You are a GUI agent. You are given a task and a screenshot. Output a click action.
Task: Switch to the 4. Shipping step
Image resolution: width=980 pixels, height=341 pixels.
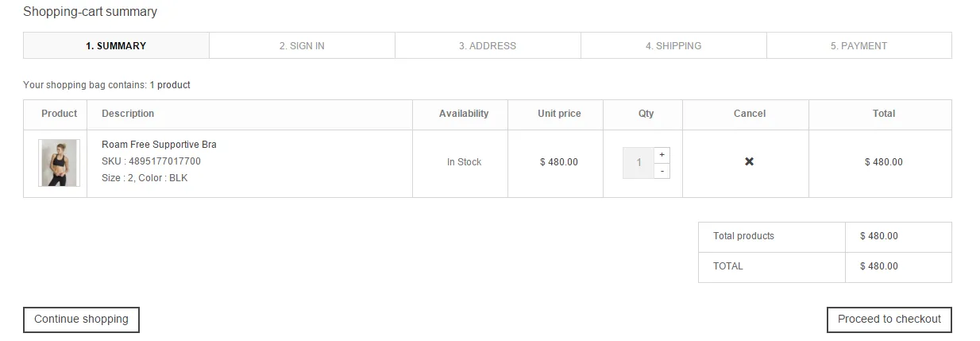[673, 45]
